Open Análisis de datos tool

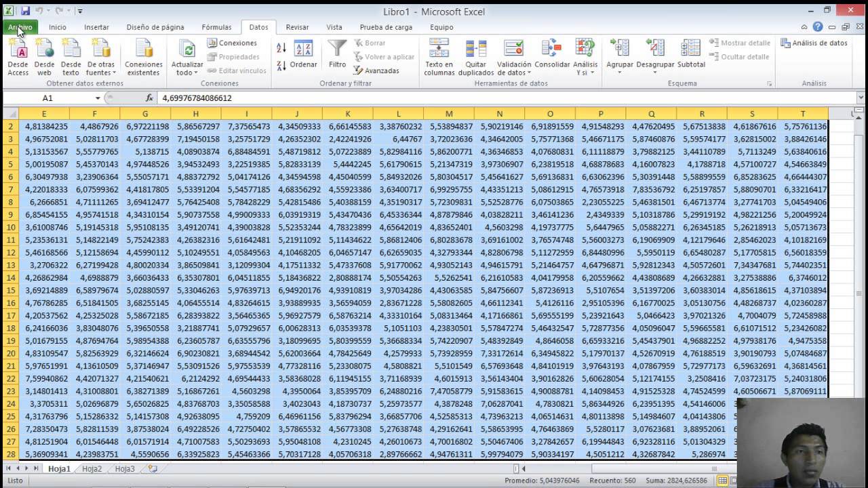pyautogui.click(x=814, y=43)
